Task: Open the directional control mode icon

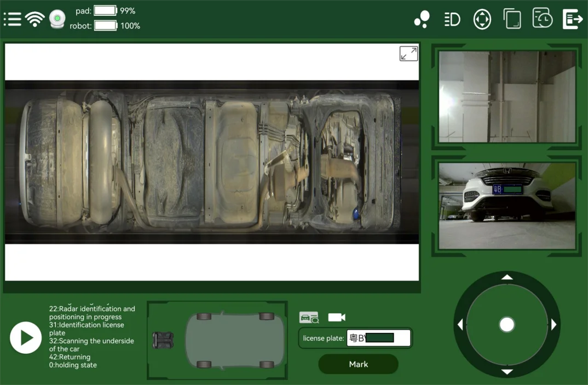Action: tap(482, 19)
